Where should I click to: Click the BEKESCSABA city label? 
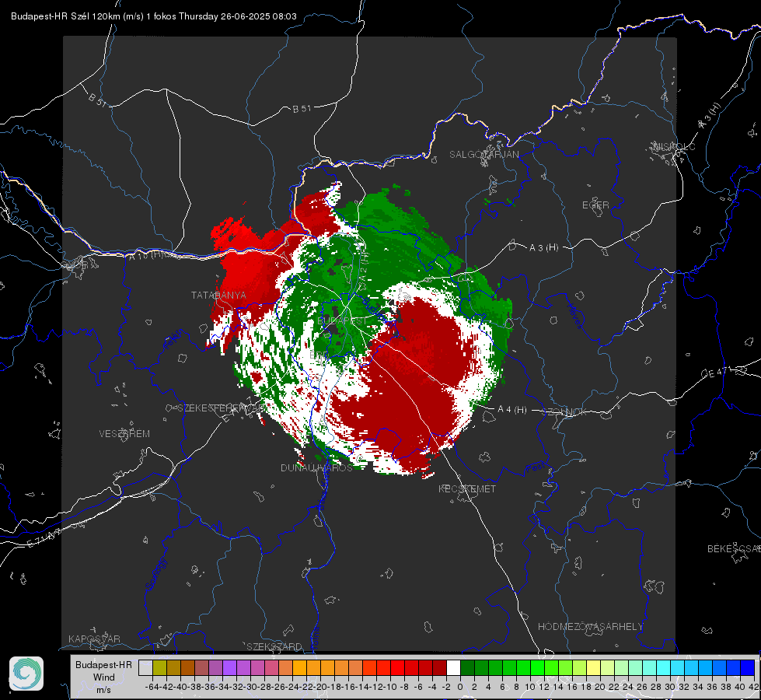(x=734, y=548)
